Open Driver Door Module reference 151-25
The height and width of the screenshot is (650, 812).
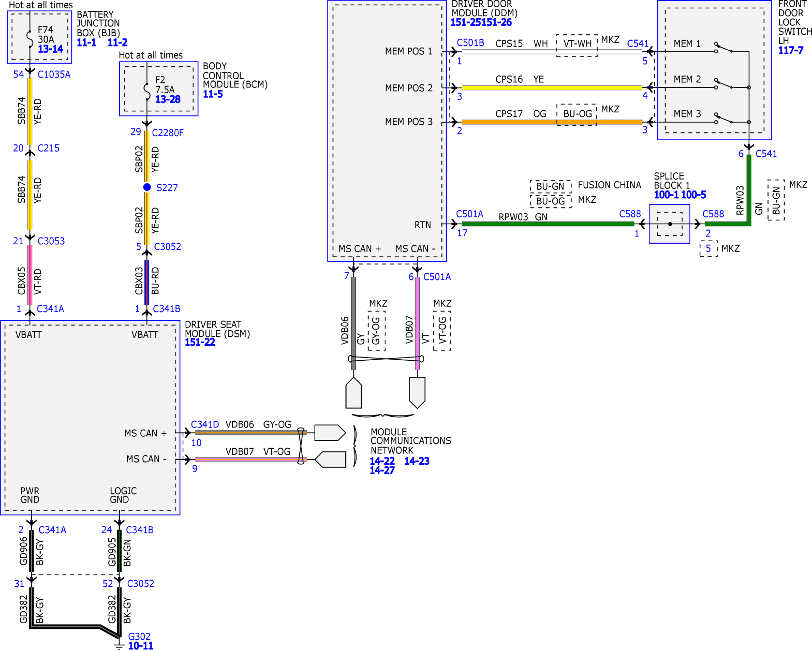466,22
